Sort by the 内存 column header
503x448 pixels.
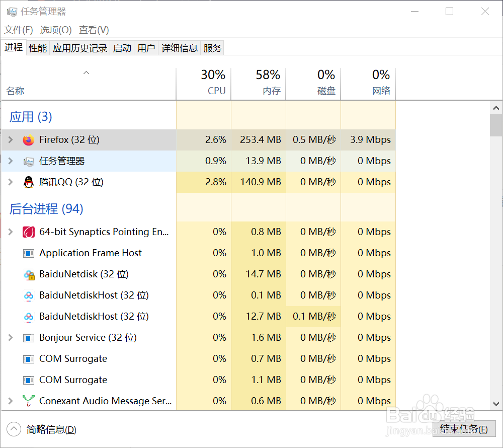point(259,84)
